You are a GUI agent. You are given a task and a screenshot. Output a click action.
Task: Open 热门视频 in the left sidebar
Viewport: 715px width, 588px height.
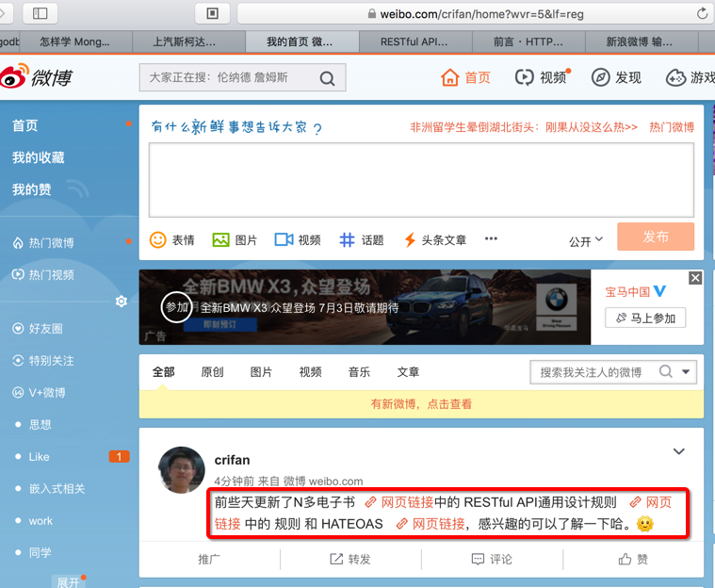pos(43,274)
